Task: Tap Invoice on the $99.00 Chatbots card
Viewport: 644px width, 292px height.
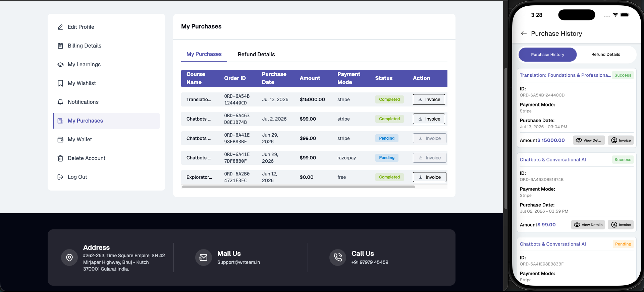Action: (621, 225)
